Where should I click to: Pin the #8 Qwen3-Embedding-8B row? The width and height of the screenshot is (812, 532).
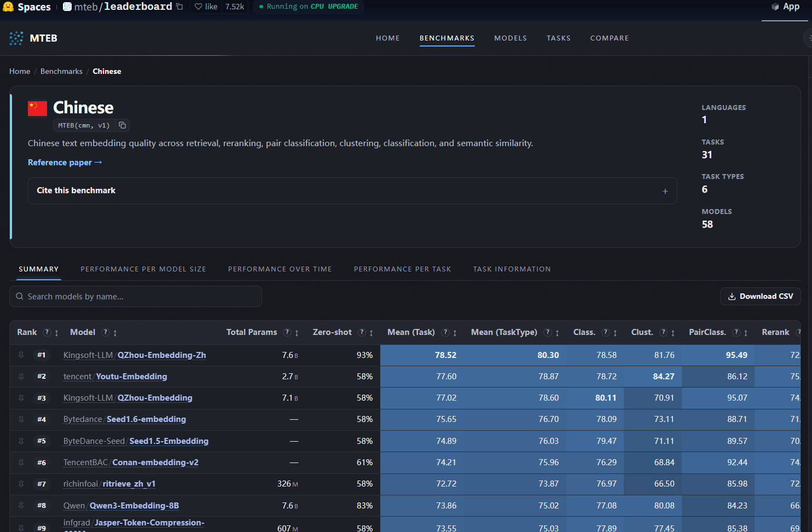coord(21,506)
